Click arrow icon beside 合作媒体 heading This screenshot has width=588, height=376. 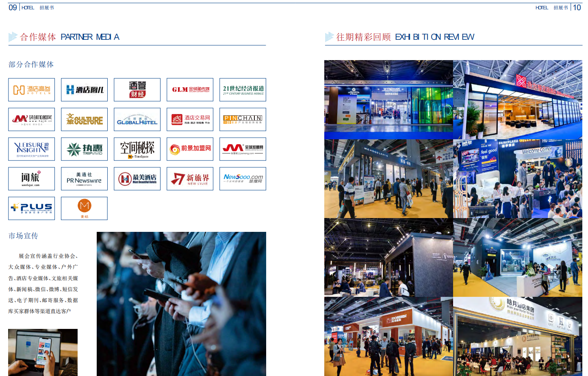click(13, 37)
